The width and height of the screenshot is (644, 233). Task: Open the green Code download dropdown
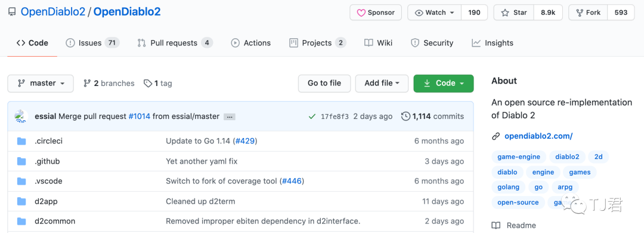[444, 83]
